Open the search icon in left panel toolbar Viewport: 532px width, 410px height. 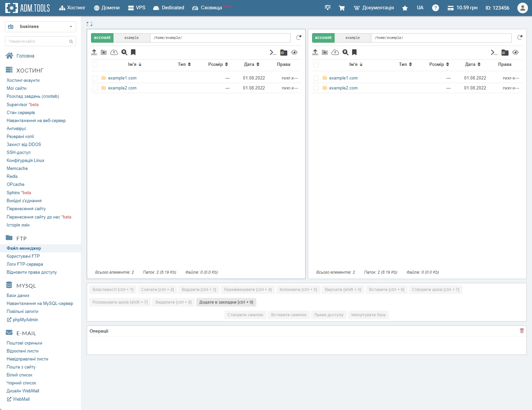point(124,52)
